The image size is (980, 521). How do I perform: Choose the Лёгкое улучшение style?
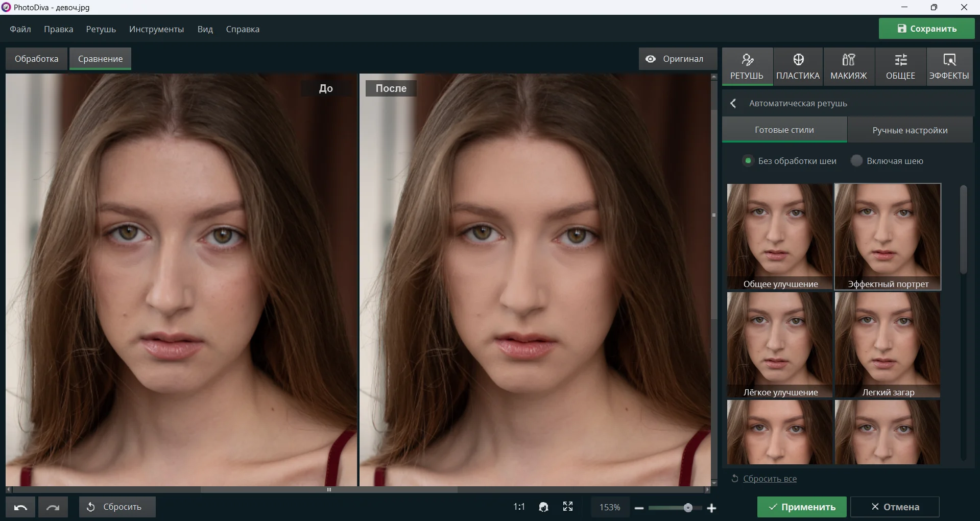point(780,345)
